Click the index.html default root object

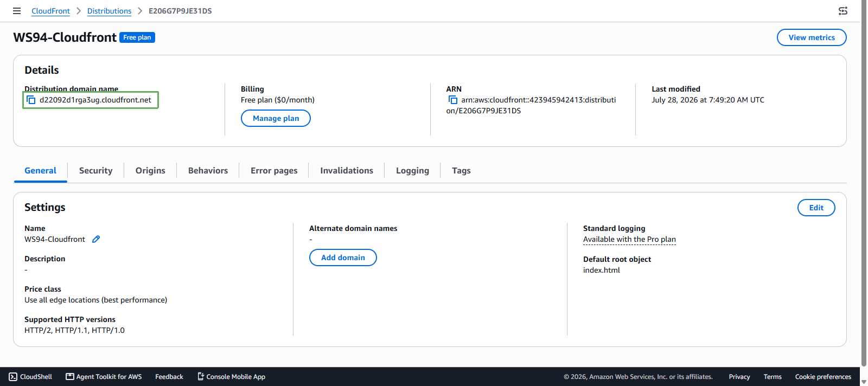[601, 270]
